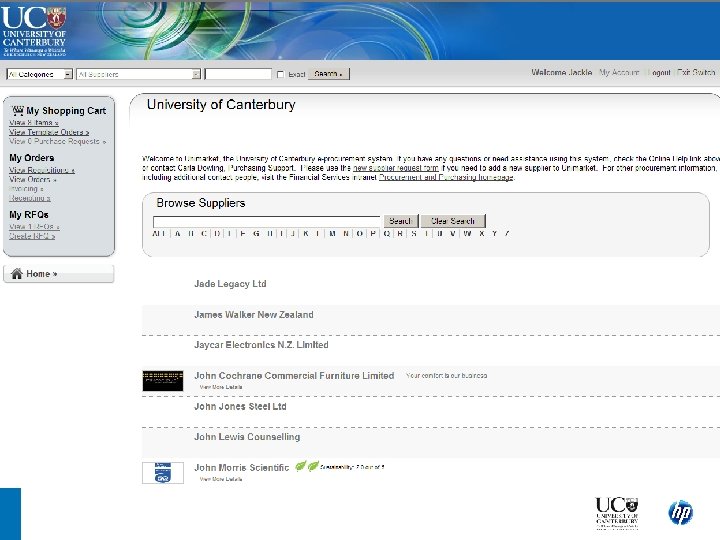
Task: Click the Browse Suppliers Search button
Action: point(401,221)
